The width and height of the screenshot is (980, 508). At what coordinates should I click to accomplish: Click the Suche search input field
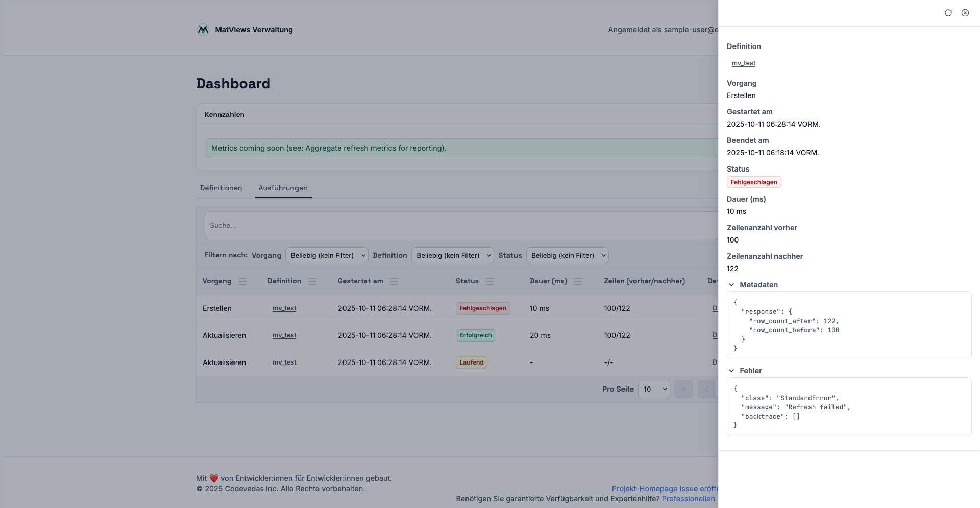point(459,225)
